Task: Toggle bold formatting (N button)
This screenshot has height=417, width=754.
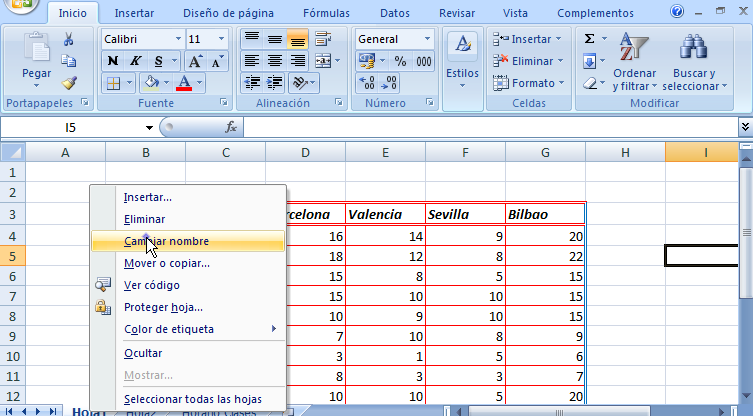Action: tap(113, 61)
